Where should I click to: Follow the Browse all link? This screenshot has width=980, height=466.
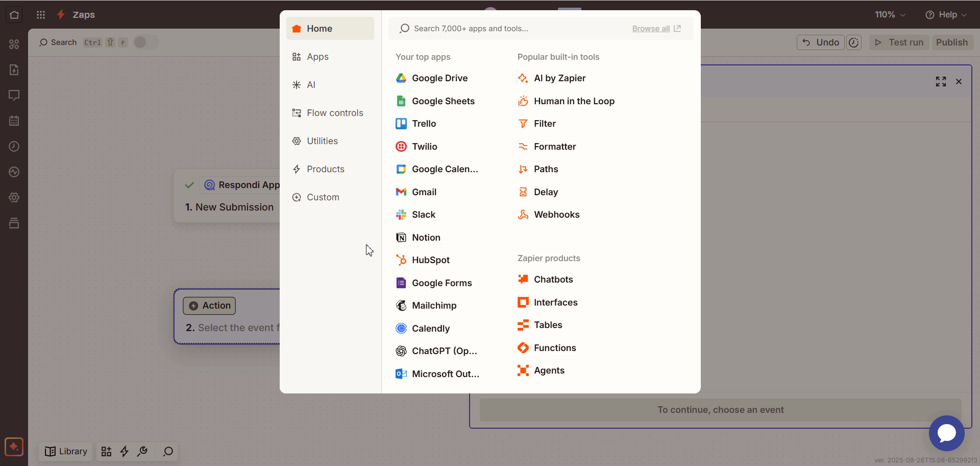656,29
